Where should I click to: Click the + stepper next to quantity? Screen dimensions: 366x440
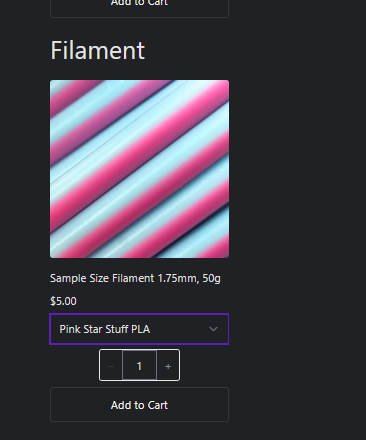168,366
